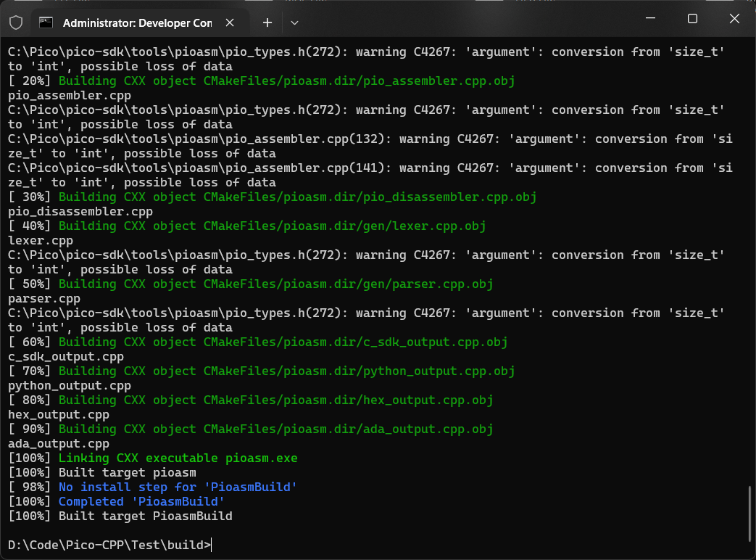
Task: Close the Developer Command tab
Action: point(230,22)
